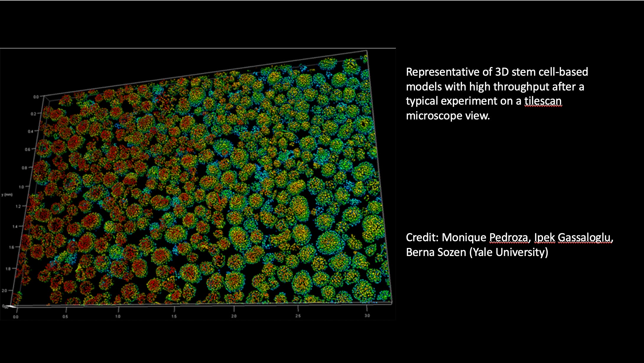
Task: Click the x-axis tick label 2.0
Action: [234, 316]
